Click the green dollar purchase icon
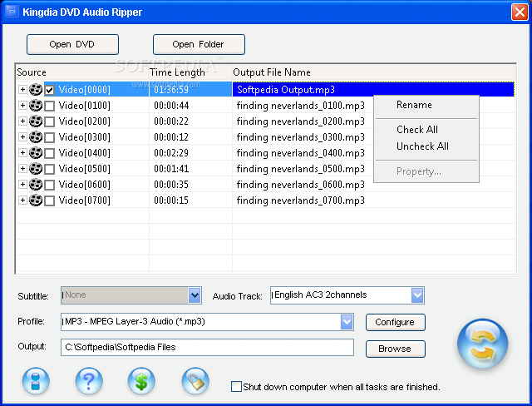 pyautogui.click(x=141, y=381)
